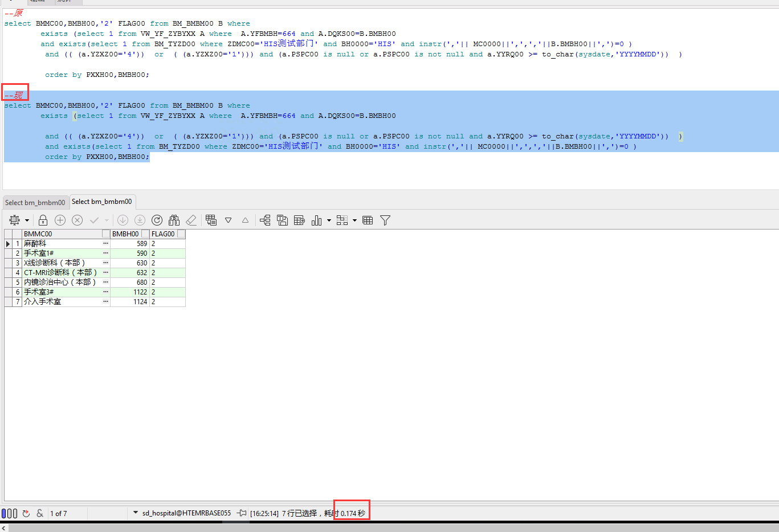Fetch next page with single down-arrow icon
The width and height of the screenshot is (779, 532).
tap(123, 220)
